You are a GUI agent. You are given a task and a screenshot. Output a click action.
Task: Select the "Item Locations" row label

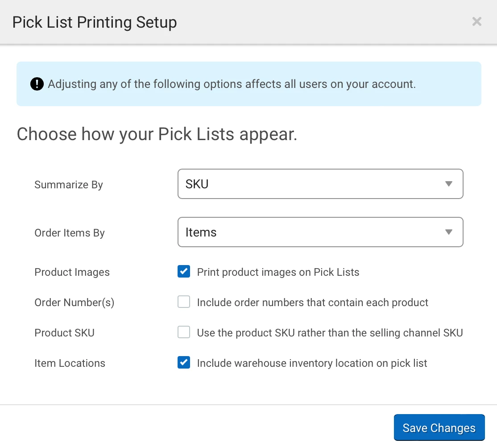pyautogui.click(x=70, y=363)
